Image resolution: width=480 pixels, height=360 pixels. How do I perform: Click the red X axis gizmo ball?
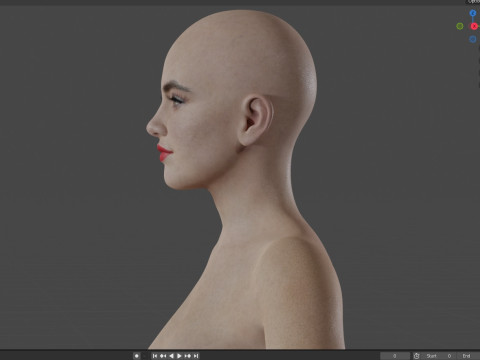pos(474,26)
